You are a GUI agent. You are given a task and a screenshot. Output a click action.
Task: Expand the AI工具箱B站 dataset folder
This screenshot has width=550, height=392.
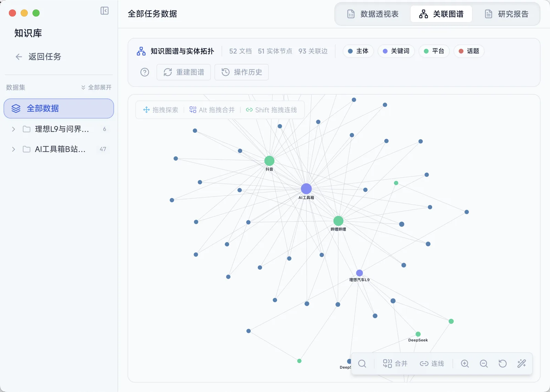coord(13,149)
